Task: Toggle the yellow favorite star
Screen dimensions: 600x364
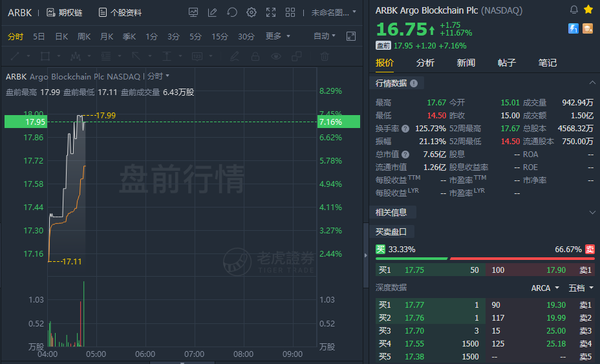Action: point(588,9)
